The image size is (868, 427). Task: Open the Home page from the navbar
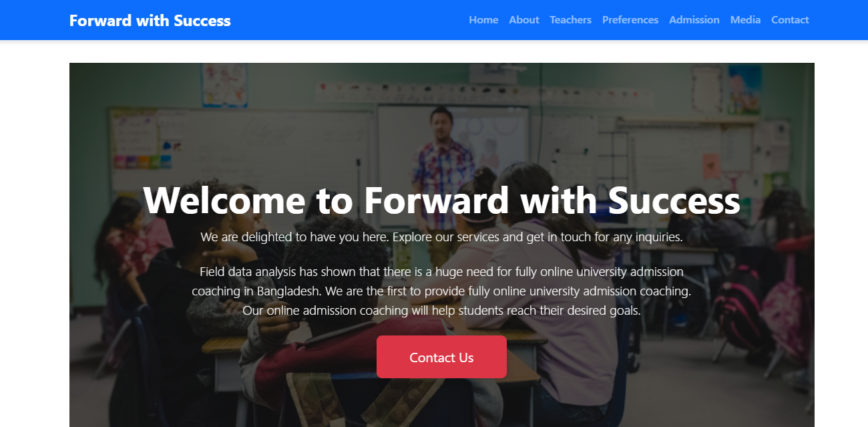483,20
